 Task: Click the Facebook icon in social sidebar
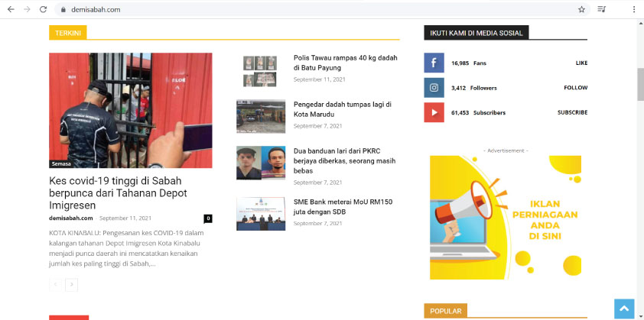434,63
